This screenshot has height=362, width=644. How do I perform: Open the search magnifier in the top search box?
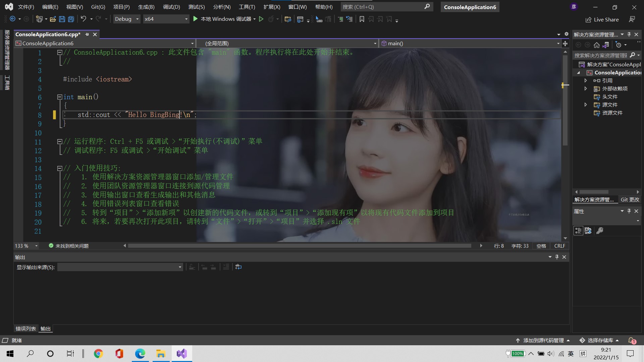click(x=427, y=7)
